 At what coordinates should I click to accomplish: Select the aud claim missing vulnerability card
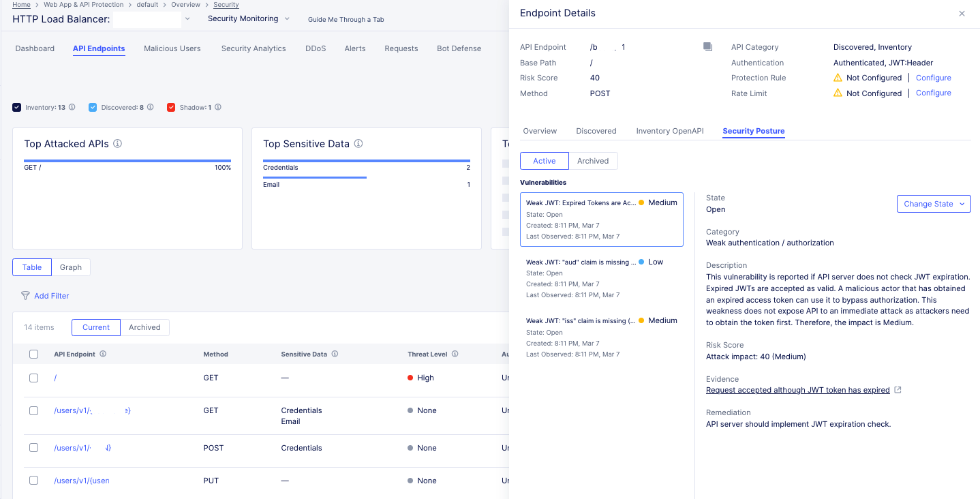click(601, 278)
